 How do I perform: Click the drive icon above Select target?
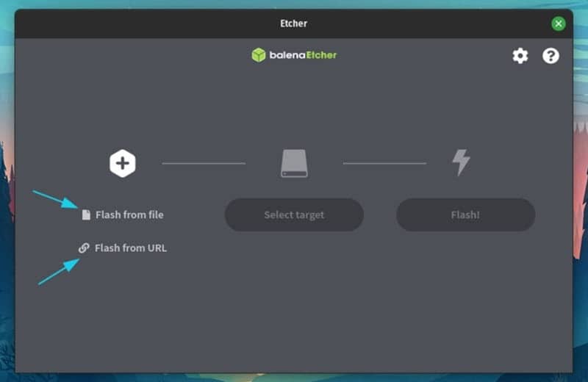click(x=294, y=163)
